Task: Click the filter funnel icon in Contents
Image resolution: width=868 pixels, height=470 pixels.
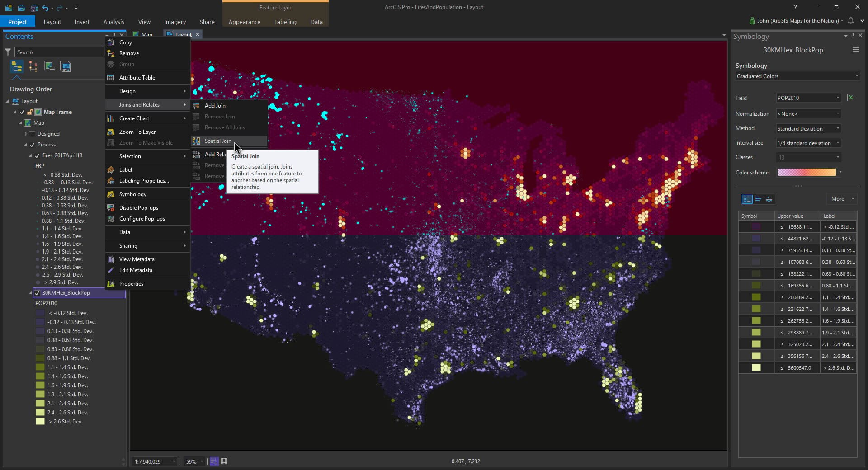Action: pyautogui.click(x=8, y=52)
